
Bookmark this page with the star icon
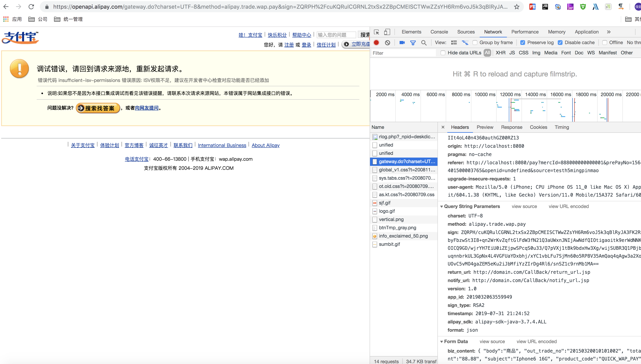[517, 7]
